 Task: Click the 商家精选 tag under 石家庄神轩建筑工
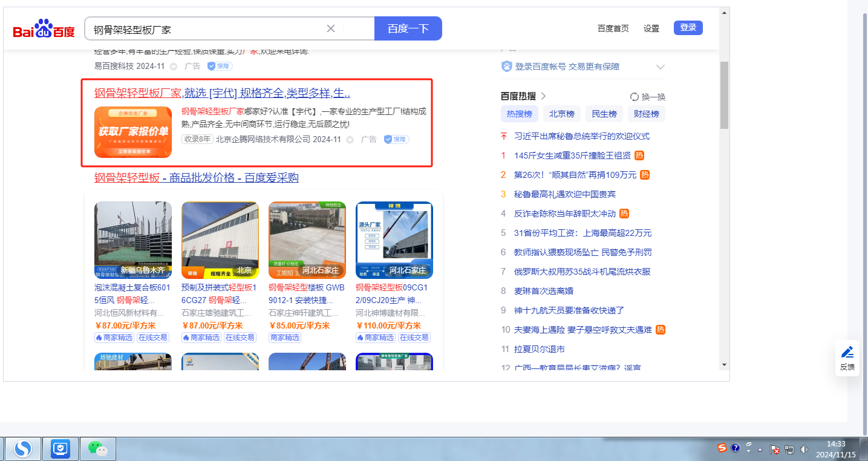(284, 338)
